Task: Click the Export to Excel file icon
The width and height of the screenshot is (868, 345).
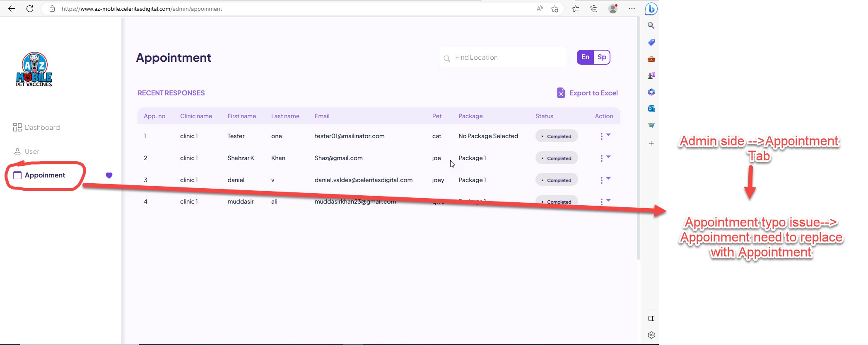Action: click(x=561, y=93)
